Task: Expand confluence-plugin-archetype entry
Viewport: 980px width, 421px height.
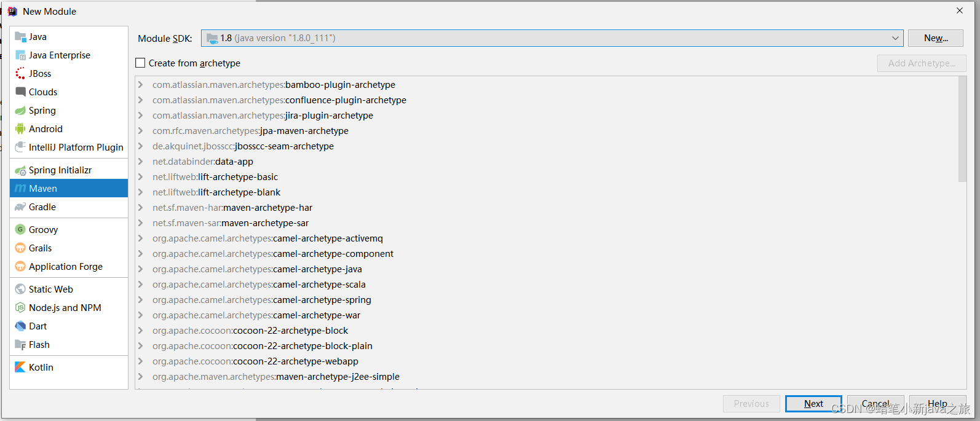Action: point(141,100)
